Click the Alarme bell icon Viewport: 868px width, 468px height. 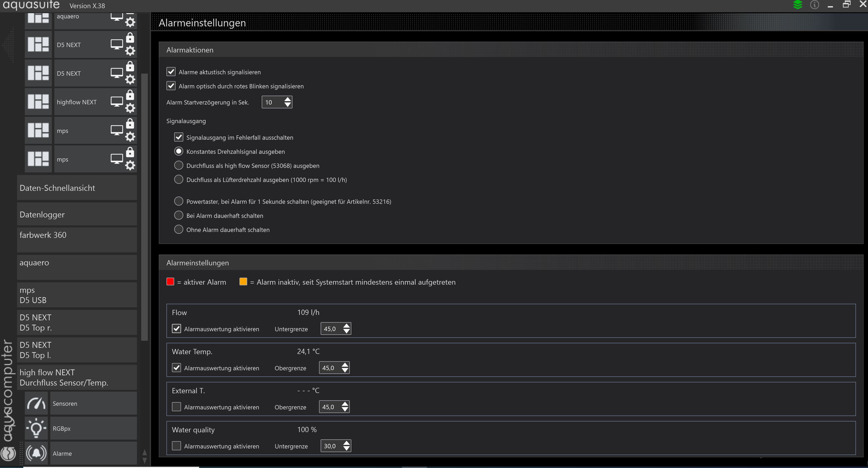pos(36,453)
